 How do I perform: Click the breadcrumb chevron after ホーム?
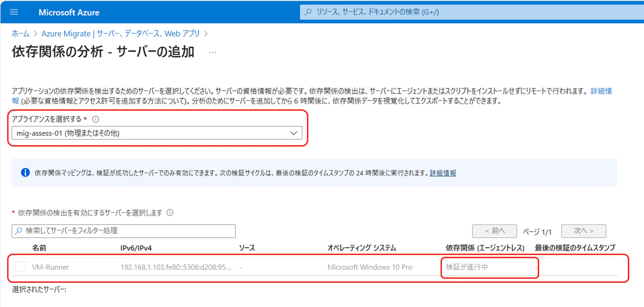35,34
